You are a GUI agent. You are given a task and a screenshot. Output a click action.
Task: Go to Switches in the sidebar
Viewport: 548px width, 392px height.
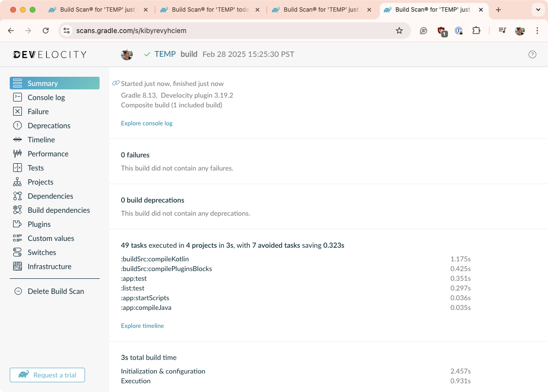[x=42, y=252]
